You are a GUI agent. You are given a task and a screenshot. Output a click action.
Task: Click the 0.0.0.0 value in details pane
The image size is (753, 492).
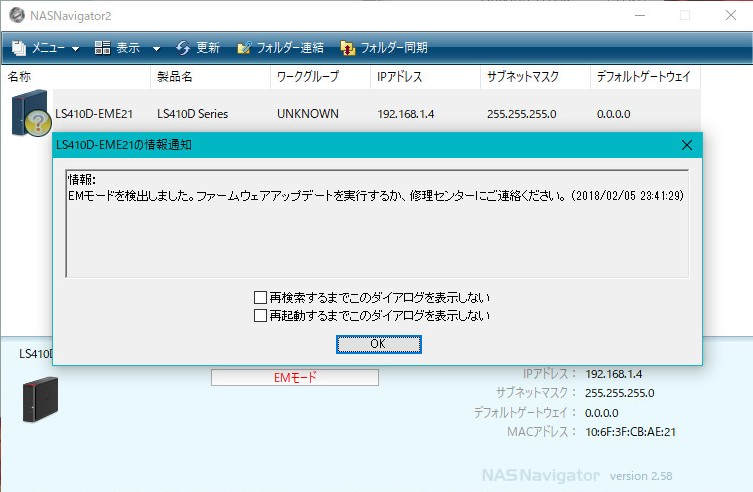601,413
